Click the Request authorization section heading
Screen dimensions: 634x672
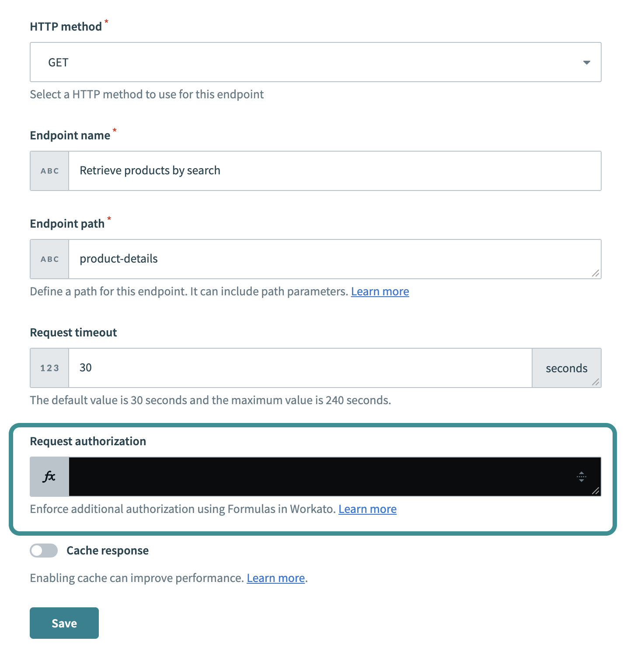point(87,441)
